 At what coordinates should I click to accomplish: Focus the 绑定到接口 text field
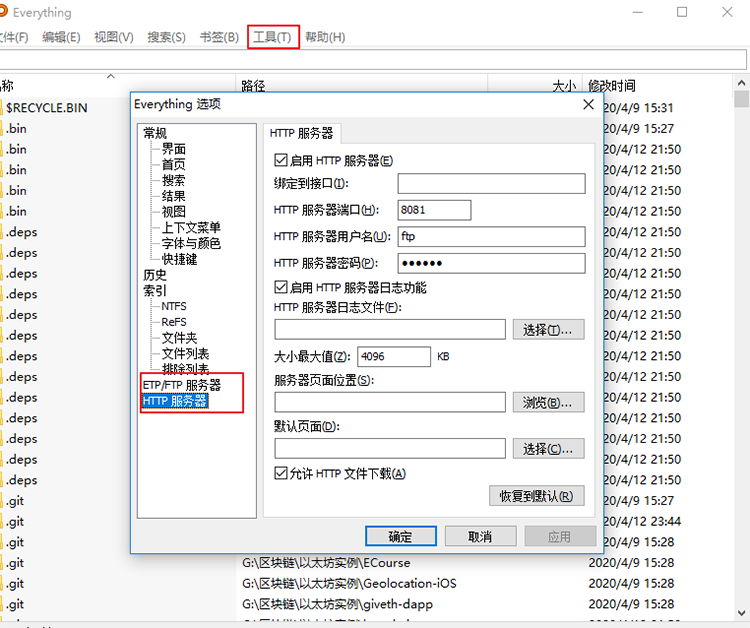(x=490, y=184)
